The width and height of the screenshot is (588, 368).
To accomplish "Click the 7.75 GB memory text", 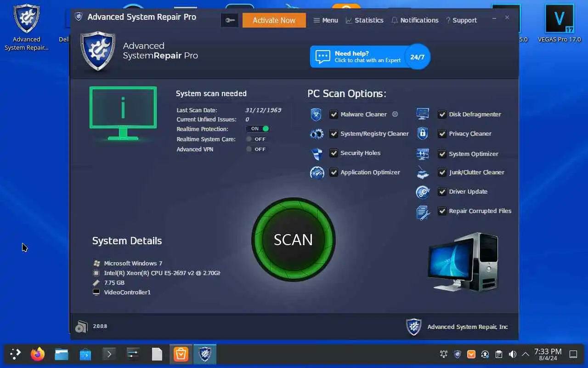I will click(114, 283).
